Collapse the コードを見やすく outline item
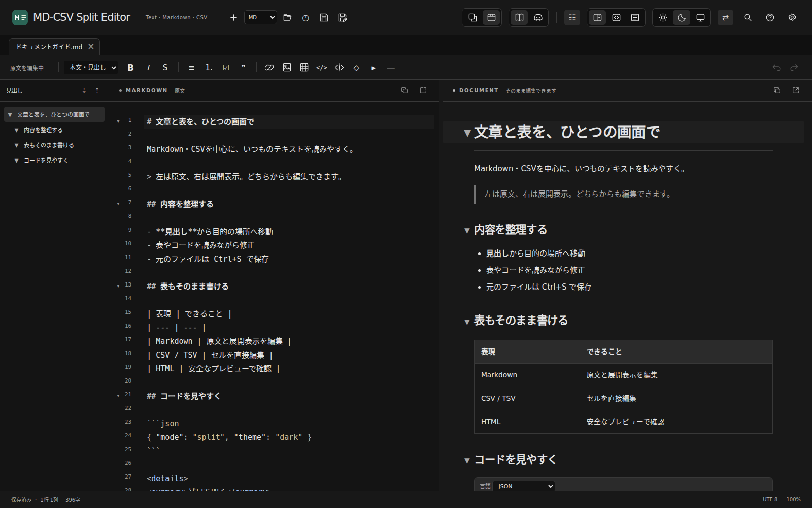This screenshot has height=508, width=812. pos(16,161)
